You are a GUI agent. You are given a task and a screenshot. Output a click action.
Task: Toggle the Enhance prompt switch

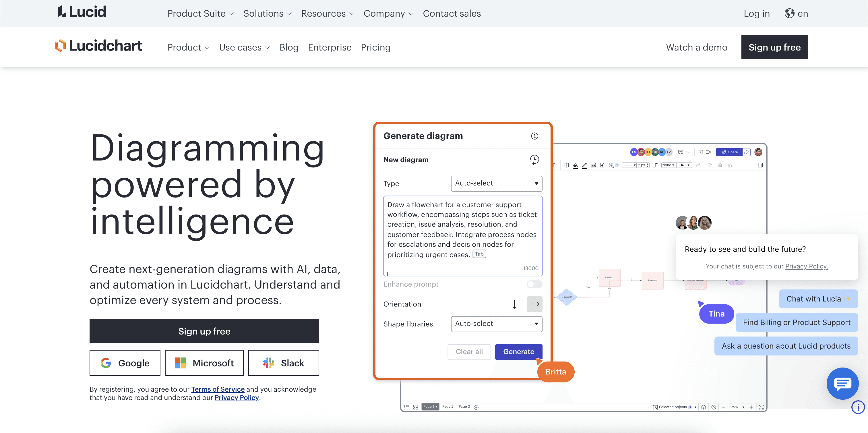tap(534, 284)
